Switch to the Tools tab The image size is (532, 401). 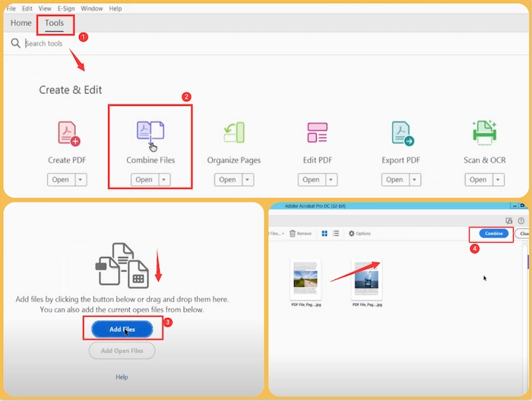tap(55, 24)
